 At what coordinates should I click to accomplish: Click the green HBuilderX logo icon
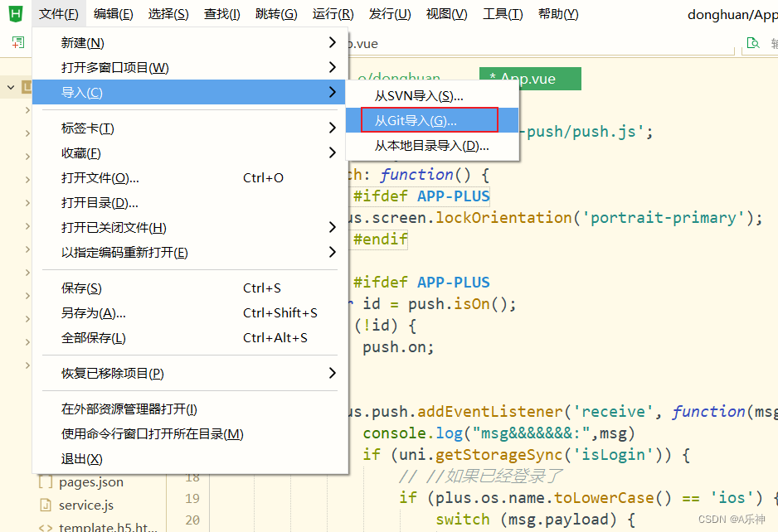[x=16, y=13]
